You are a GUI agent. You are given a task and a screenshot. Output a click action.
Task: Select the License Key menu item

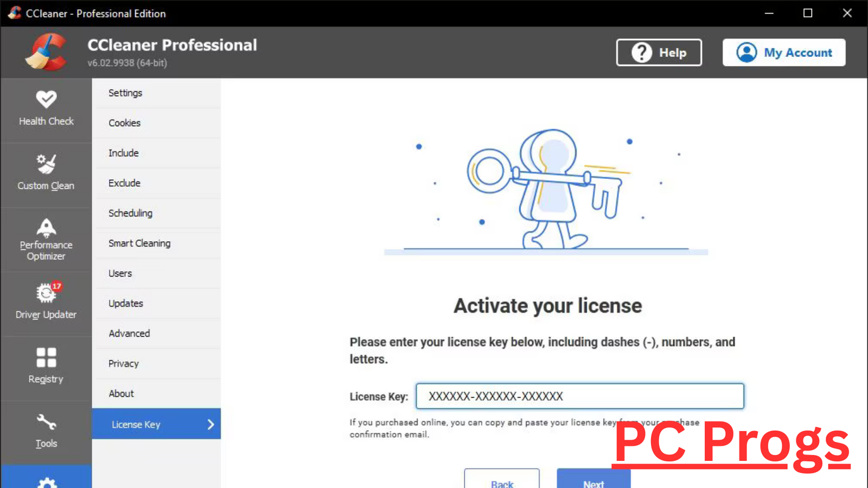click(156, 424)
